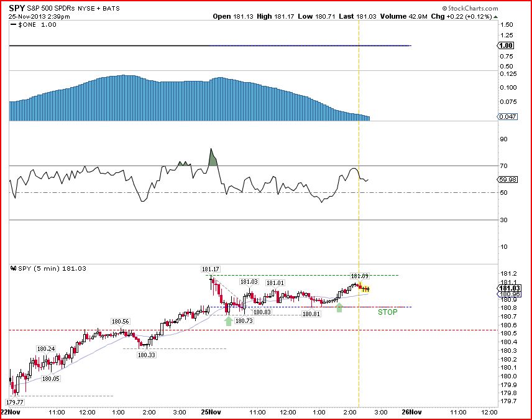Click the 179.77 low price label

(15, 402)
